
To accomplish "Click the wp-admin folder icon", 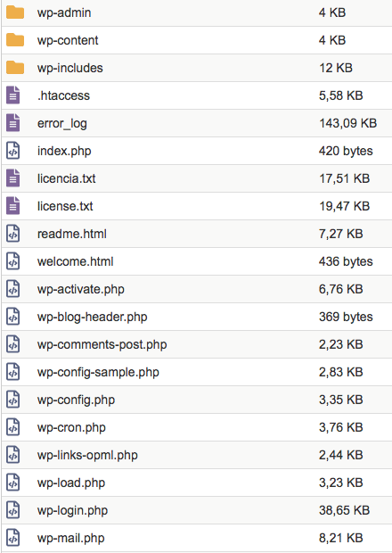I will (x=15, y=12).
